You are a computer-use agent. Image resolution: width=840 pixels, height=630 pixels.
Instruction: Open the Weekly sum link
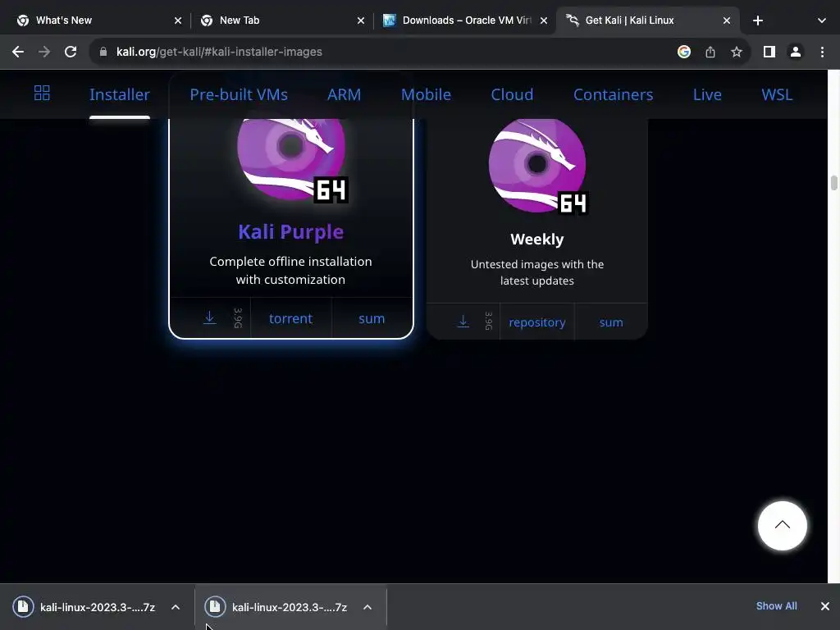pyautogui.click(x=610, y=322)
